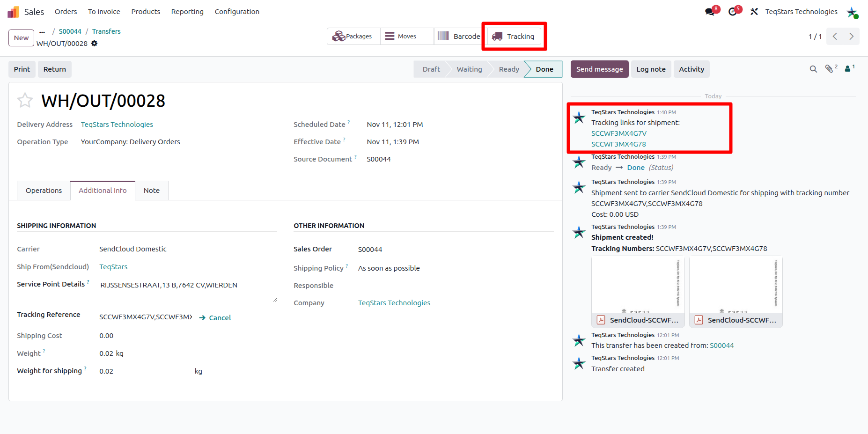Click Done status link in chatter log
Viewport: 868px width, 434px height.
636,168
